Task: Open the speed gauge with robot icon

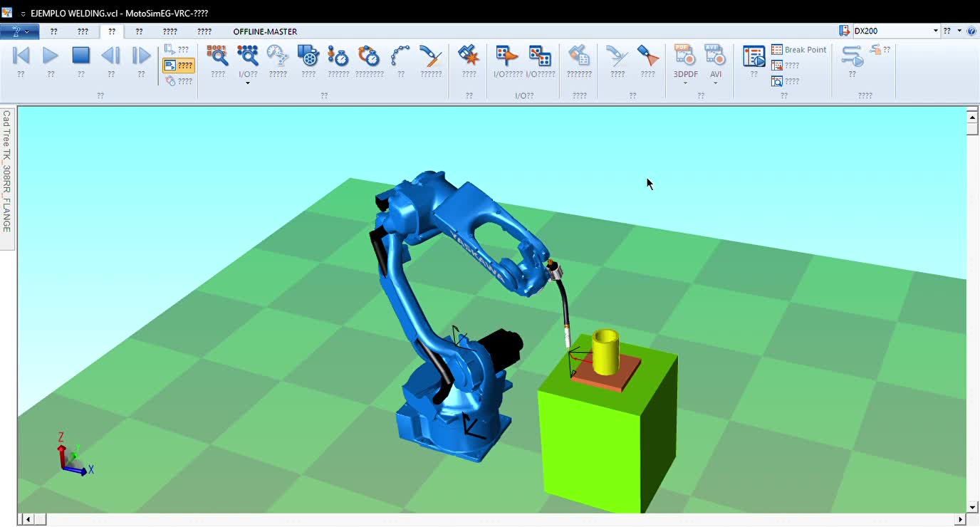Action: [278, 56]
